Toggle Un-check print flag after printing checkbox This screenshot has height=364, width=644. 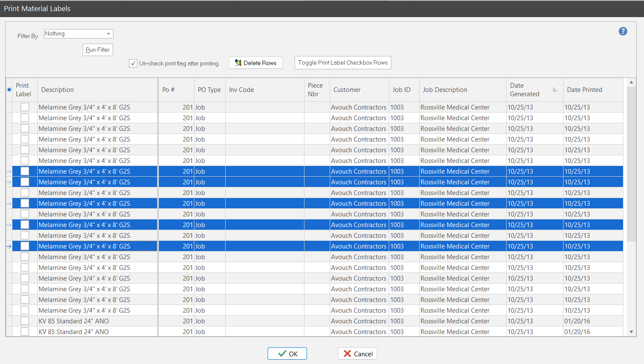click(133, 63)
